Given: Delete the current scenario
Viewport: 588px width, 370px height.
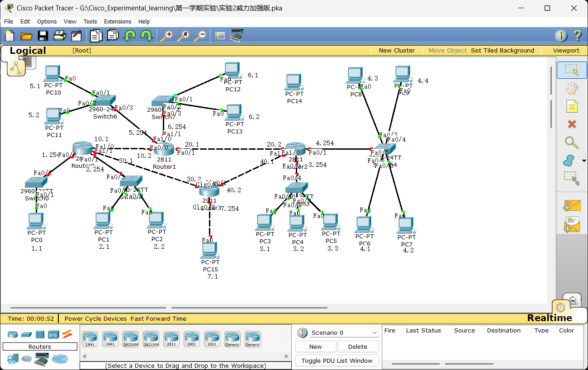Looking at the screenshot, I should (x=358, y=346).
